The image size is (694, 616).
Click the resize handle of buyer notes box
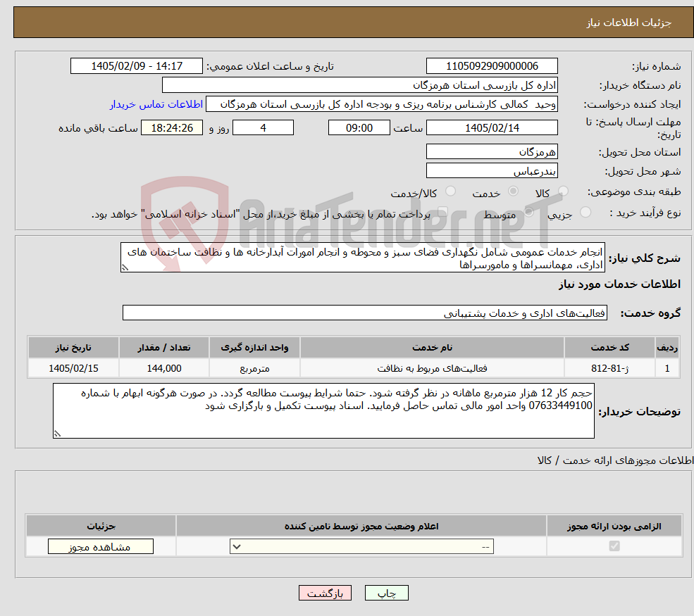[x=57, y=434]
